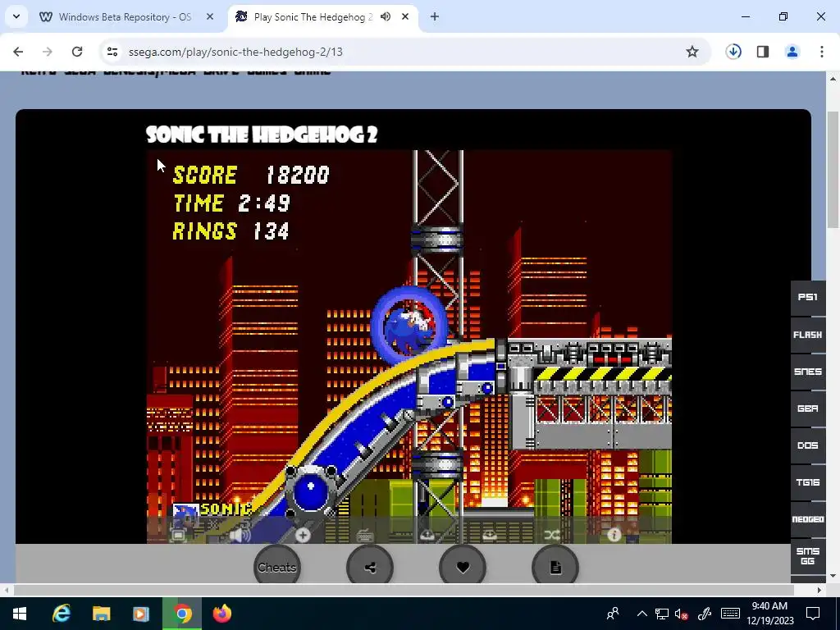This screenshot has width=840, height=630.
Task: Open Chrome downloads icon
Action: tap(733, 52)
